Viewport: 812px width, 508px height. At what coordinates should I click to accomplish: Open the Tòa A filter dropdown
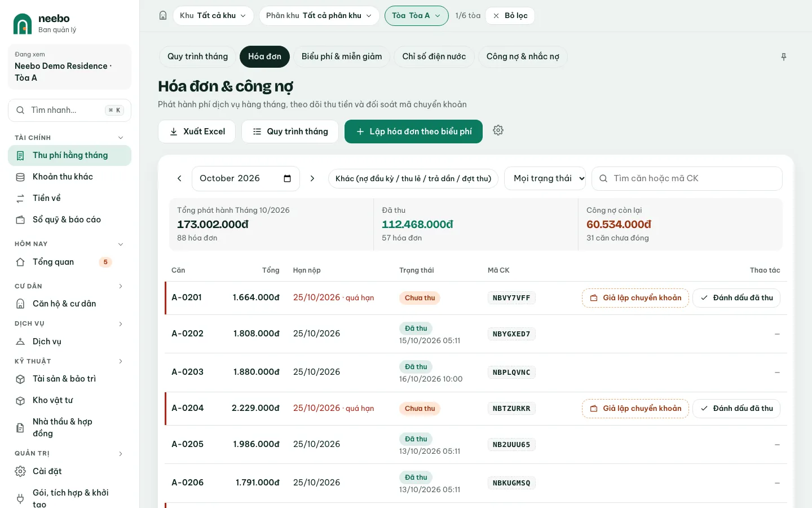pyautogui.click(x=417, y=16)
